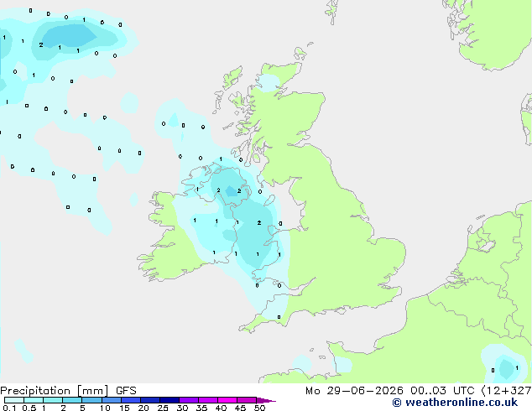Pick the 1–2 mm legend swatch
Screen dimensions: 532x411
tap(53, 400)
